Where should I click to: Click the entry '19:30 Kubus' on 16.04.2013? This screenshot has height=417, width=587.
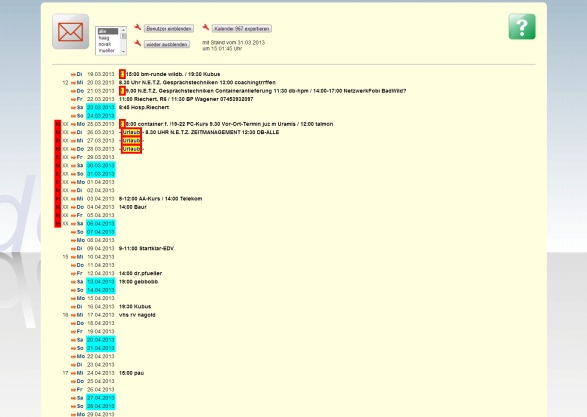pos(135,307)
